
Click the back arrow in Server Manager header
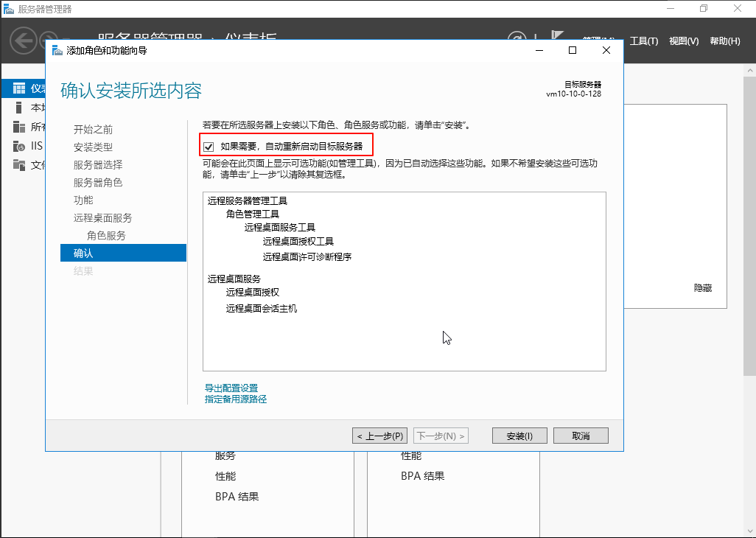(x=24, y=40)
